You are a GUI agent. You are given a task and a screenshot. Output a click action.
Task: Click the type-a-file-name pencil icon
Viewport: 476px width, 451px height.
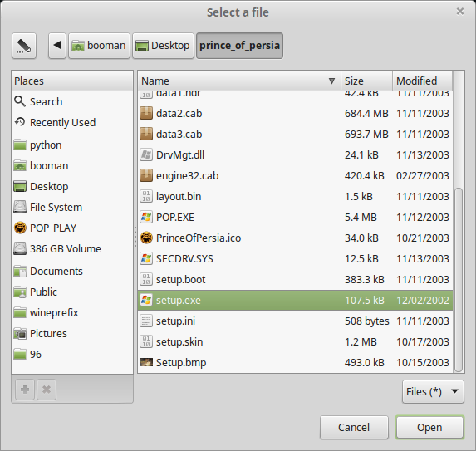click(x=24, y=46)
